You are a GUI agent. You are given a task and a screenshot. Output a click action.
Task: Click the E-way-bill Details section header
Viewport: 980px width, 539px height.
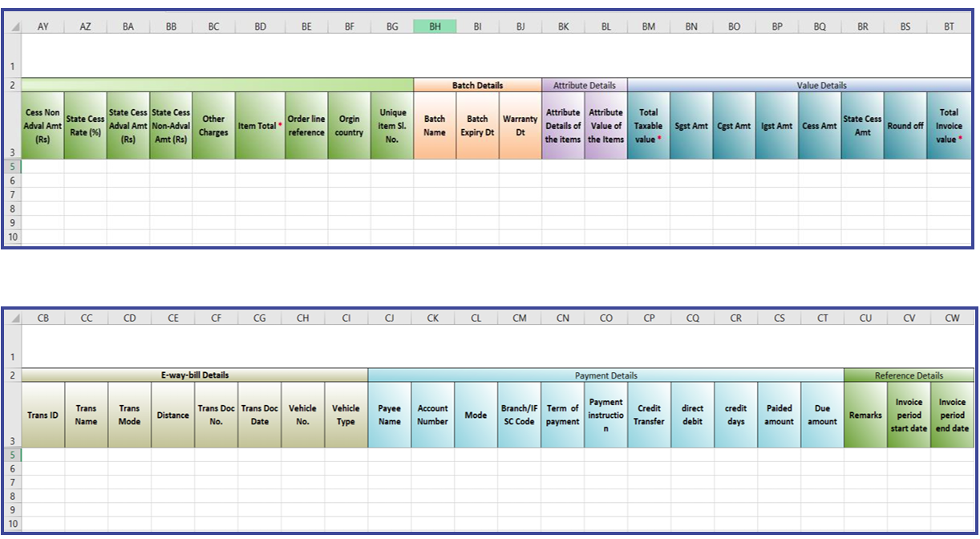(x=194, y=375)
